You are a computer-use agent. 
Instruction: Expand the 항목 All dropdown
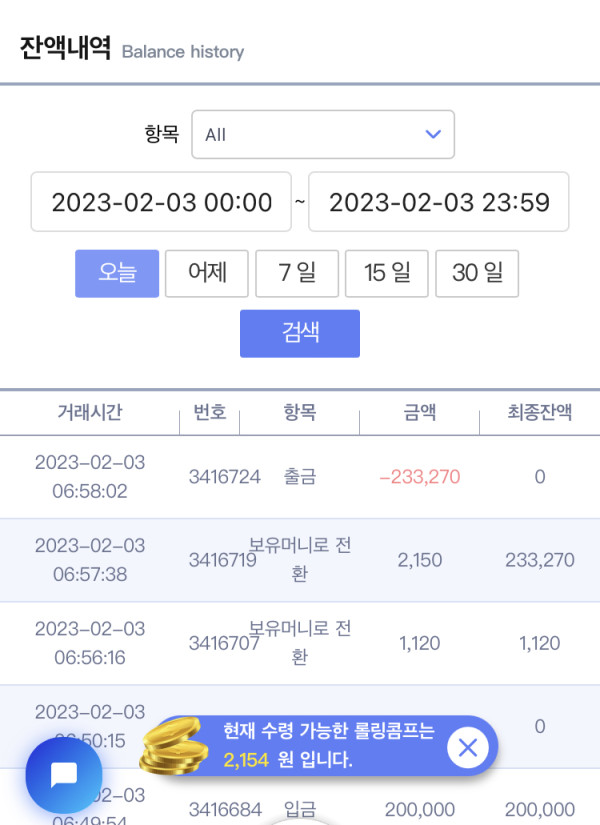(x=323, y=134)
